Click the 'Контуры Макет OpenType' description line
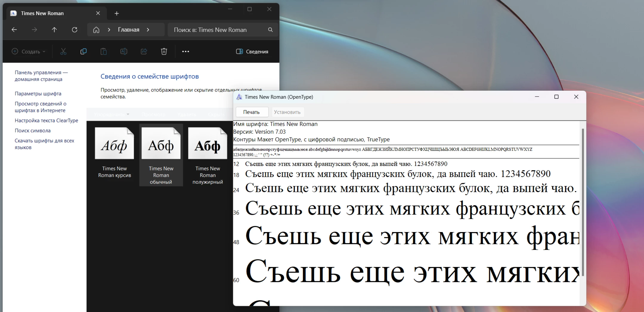 pyautogui.click(x=311, y=140)
